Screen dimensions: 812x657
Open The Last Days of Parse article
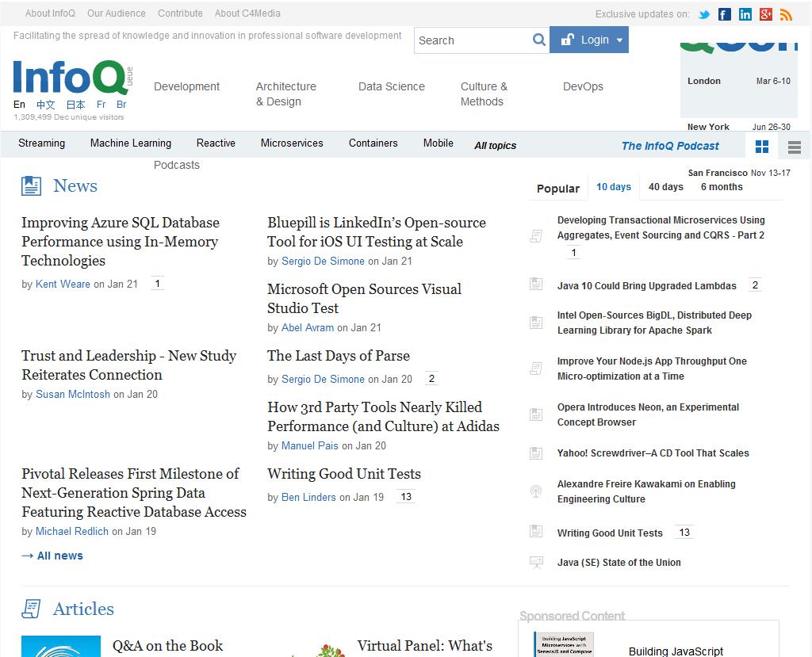click(x=339, y=356)
